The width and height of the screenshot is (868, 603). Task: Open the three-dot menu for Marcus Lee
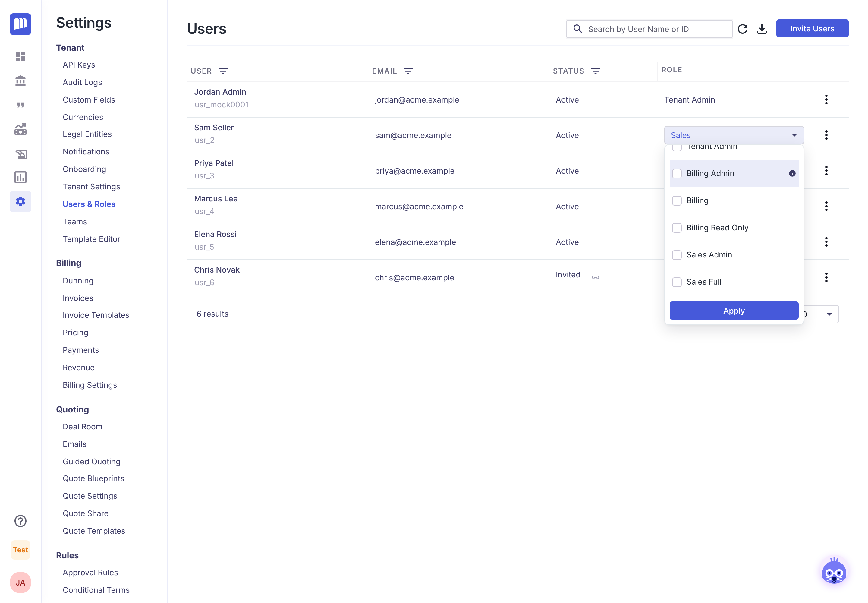pos(826,206)
